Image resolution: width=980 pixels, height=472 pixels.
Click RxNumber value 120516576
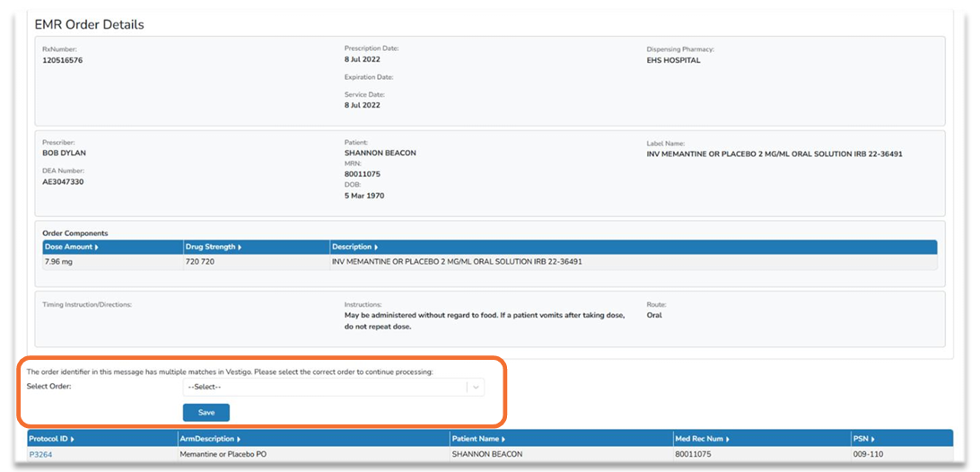coord(63,61)
